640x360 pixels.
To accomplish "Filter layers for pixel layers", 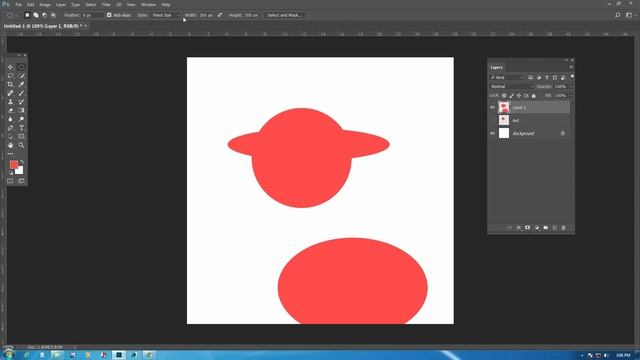I will (530, 77).
